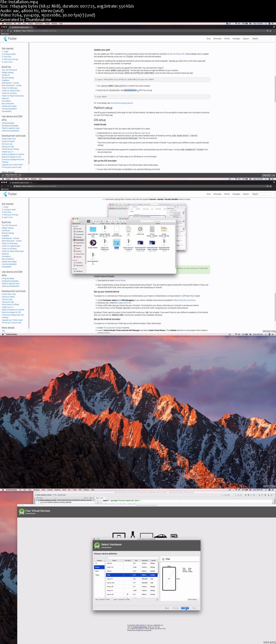Screen dimensions: 276x644
Task: Open Finder Share toolbar button
Action: [x=113, y=221]
